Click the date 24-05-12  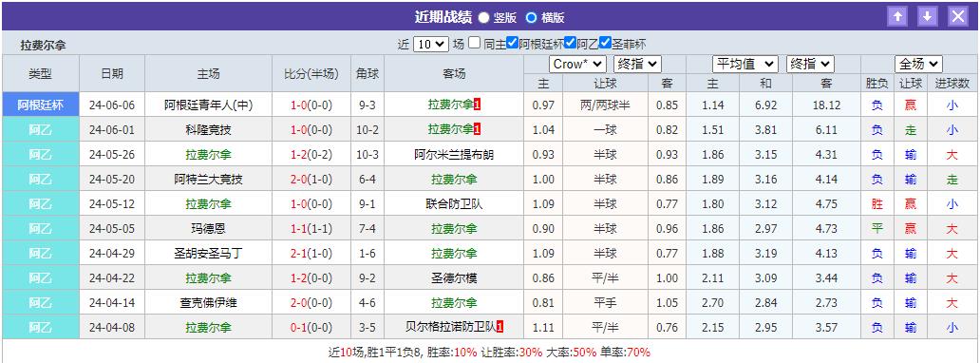click(112, 204)
